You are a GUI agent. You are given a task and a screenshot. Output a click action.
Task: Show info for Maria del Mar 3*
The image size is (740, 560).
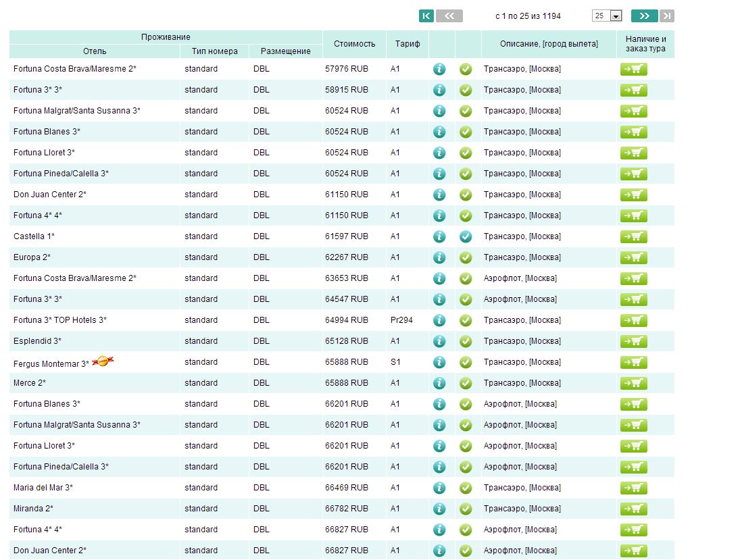pos(439,488)
